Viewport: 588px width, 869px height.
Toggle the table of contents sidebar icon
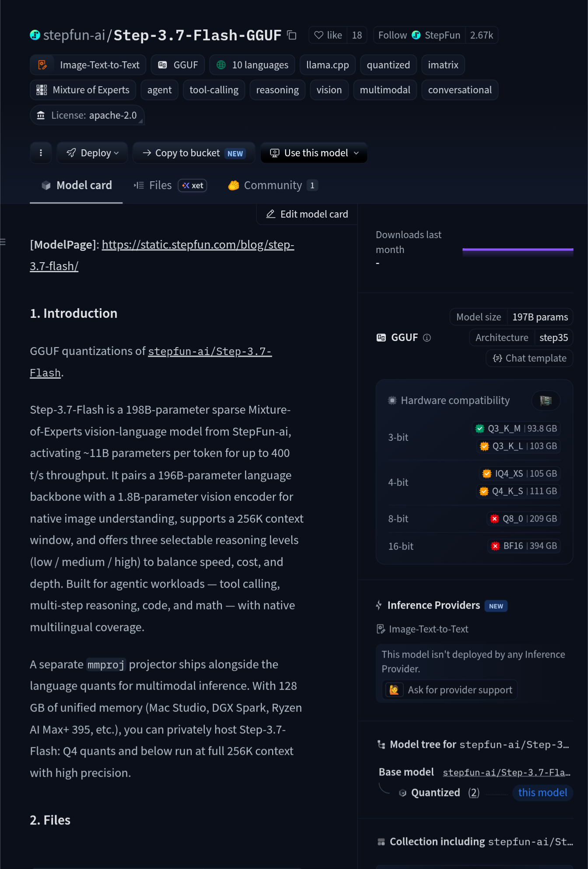(x=3, y=242)
